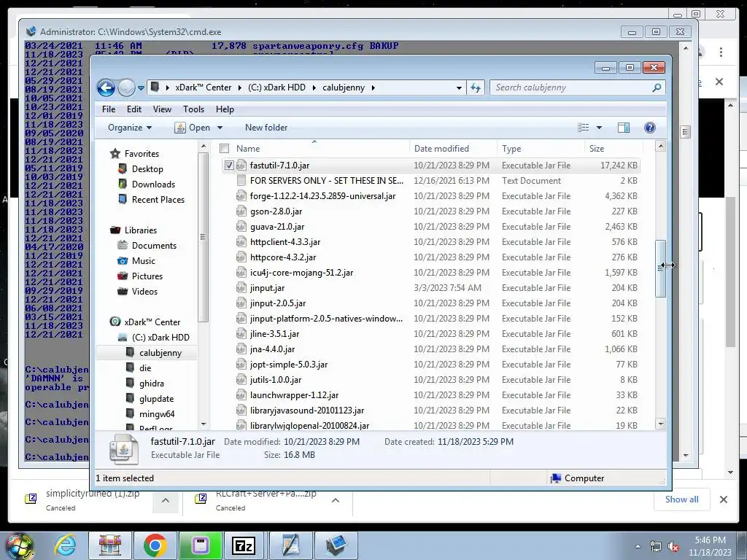Open the Tools menu
The image size is (747, 560).
pos(193,109)
